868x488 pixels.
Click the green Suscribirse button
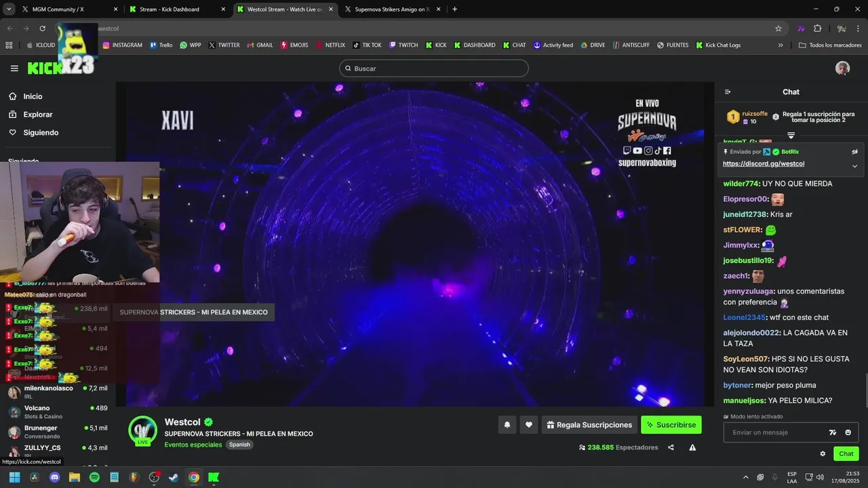tap(671, 425)
